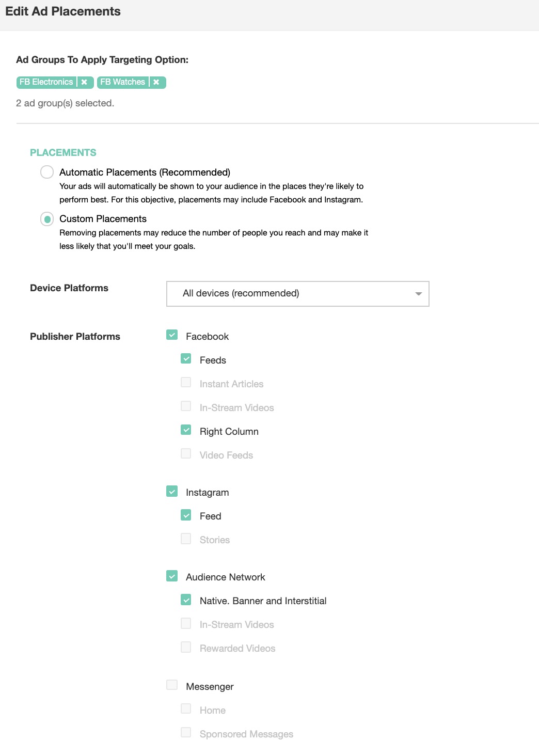This screenshot has width=539, height=756.
Task: Check the Messenger platform checkbox
Action: tap(172, 685)
